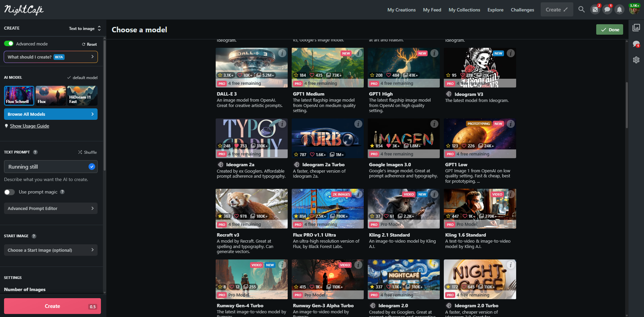Open right sidebar image gallery icon

[x=636, y=28]
